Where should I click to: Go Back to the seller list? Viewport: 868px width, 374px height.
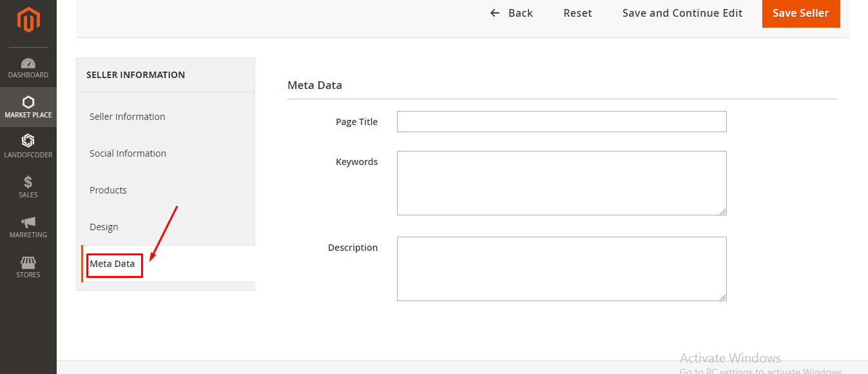click(519, 13)
